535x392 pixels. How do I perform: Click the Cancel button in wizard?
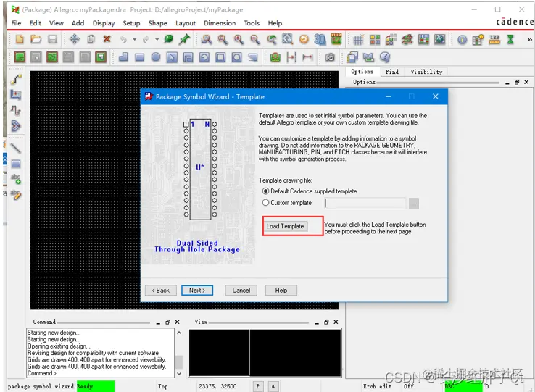coord(241,291)
